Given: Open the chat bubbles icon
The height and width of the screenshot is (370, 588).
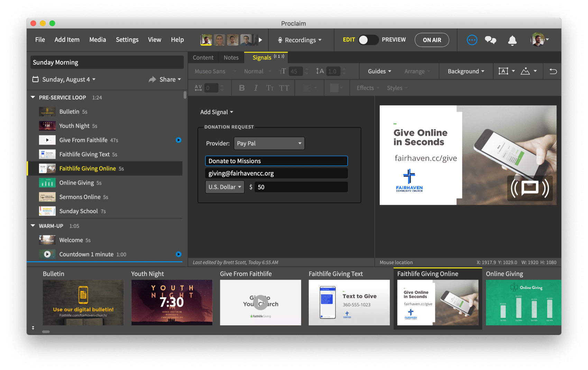Looking at the screenshot, I should coord(490,40).
